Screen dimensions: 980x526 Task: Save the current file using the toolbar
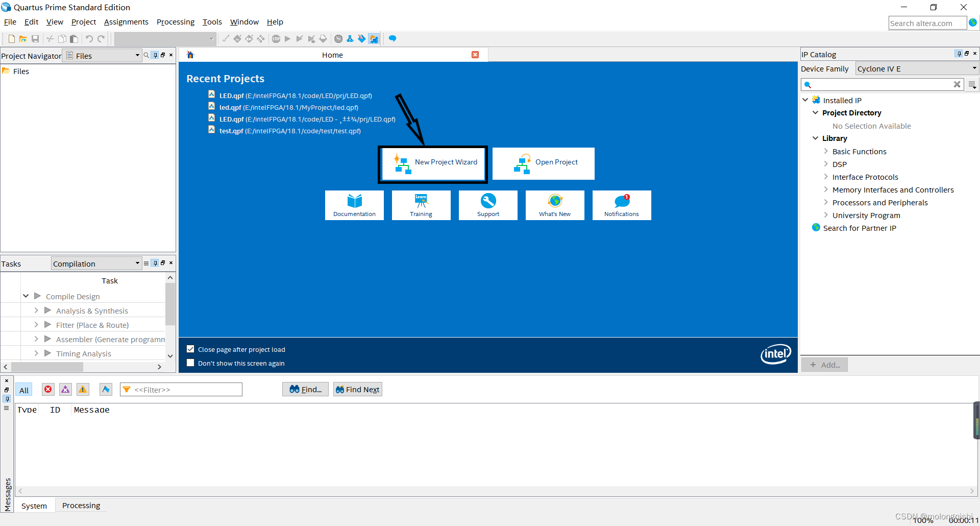(x=35, y=39)
